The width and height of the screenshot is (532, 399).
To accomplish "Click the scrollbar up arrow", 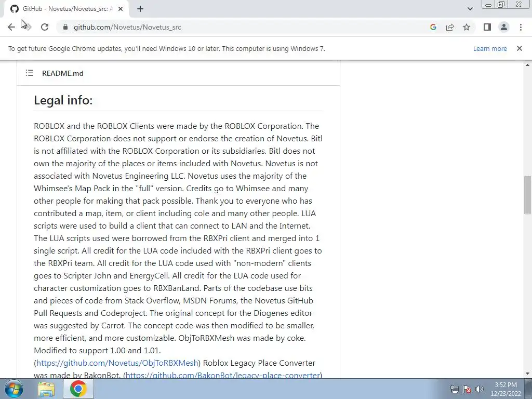I will tap(527, 65).
